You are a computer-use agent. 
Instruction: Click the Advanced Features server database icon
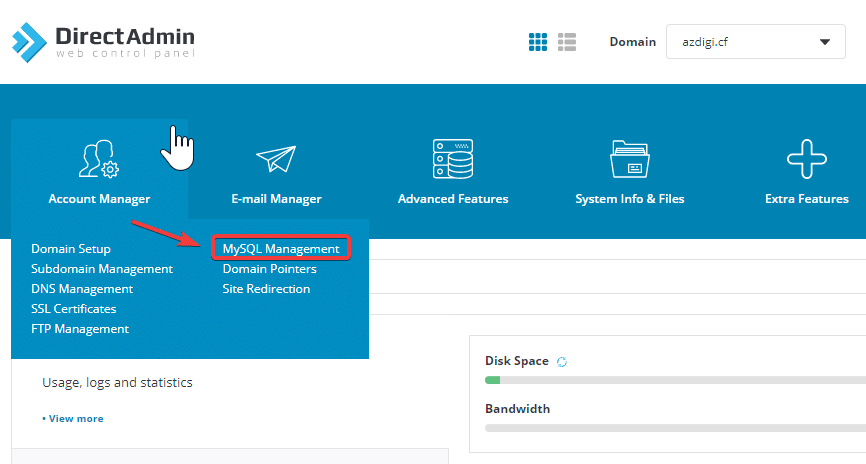(x=452, y=160)
